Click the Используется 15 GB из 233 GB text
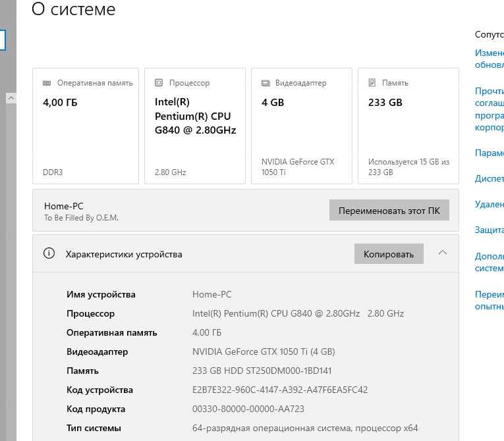Viewport: 504px width, 441px height. (408, 167)
